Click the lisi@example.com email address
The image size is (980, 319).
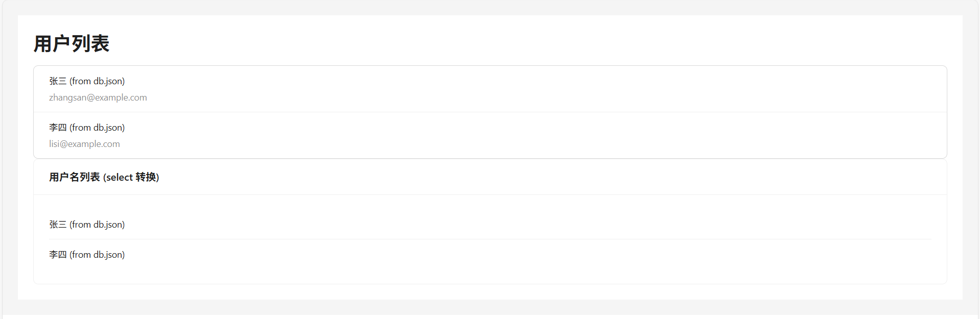click(x=84, y=144)
